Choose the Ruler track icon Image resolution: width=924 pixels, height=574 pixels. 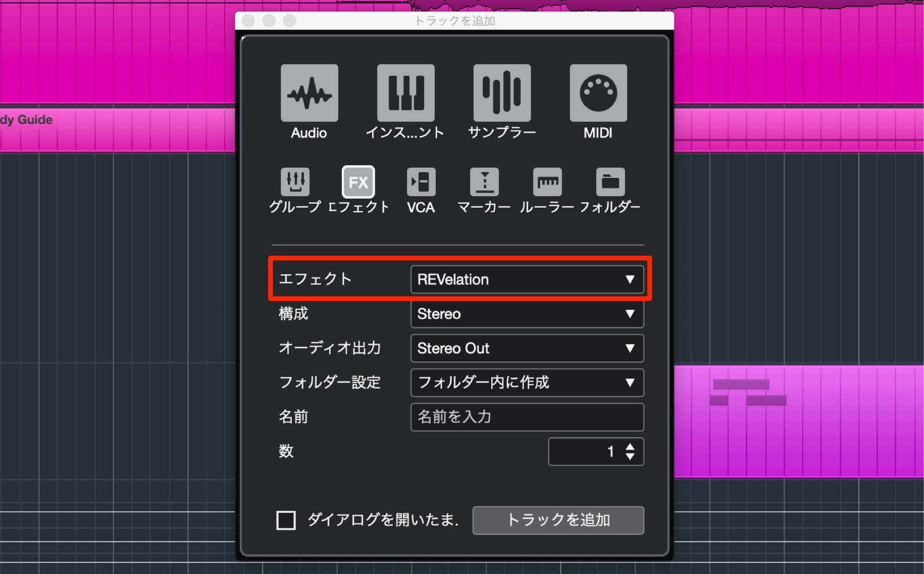pyautogui.click(x=547, y=182)
